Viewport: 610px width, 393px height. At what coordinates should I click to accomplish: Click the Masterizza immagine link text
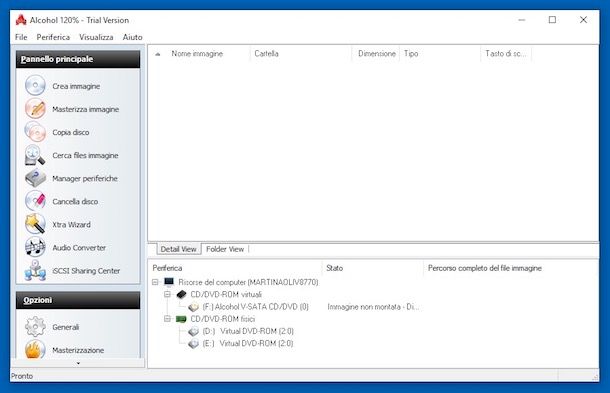[86, 109]
